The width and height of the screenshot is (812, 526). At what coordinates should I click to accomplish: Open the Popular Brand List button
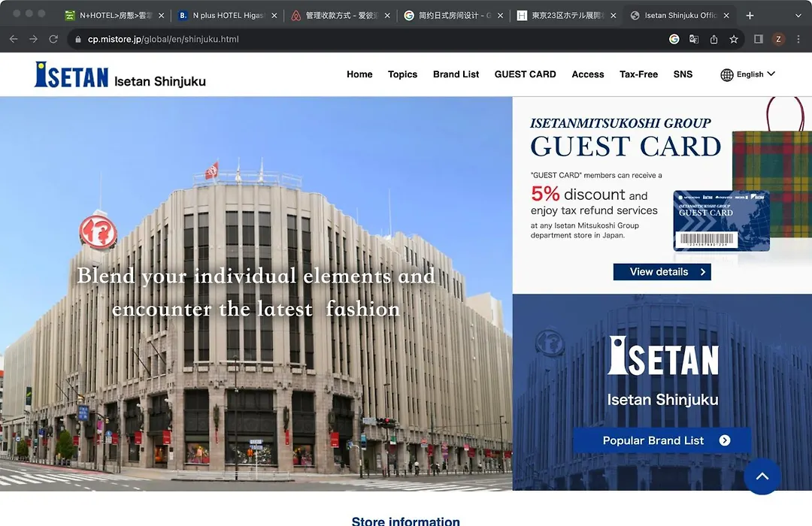click(662, 440)
